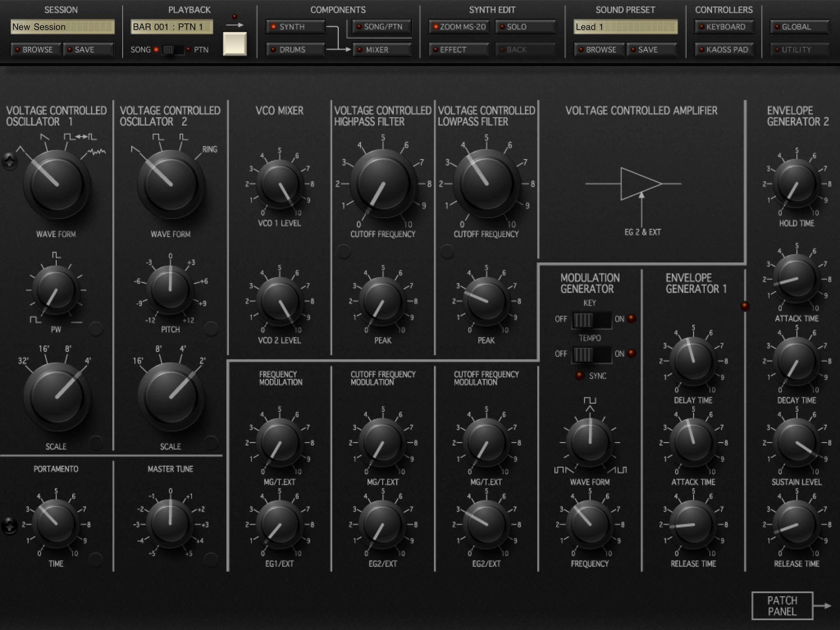Switch to the EFFECT edit page
Image resolution: width=840 pixels, height=630 pixels.
(458, 50)
